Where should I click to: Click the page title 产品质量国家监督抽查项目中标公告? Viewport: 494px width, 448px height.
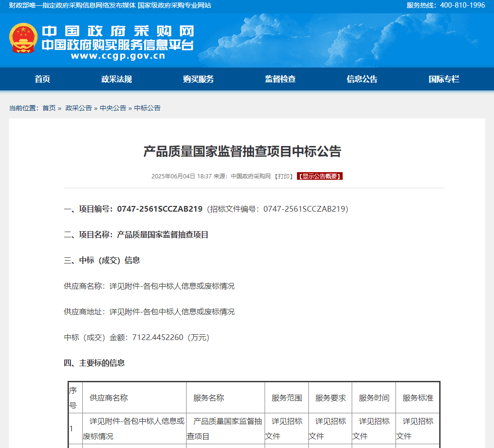[242, 151]
